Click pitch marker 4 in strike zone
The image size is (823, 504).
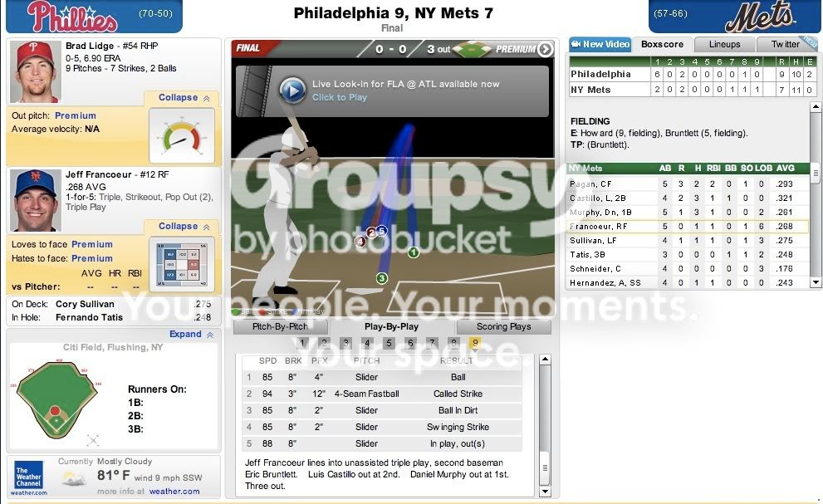(360, 242)
